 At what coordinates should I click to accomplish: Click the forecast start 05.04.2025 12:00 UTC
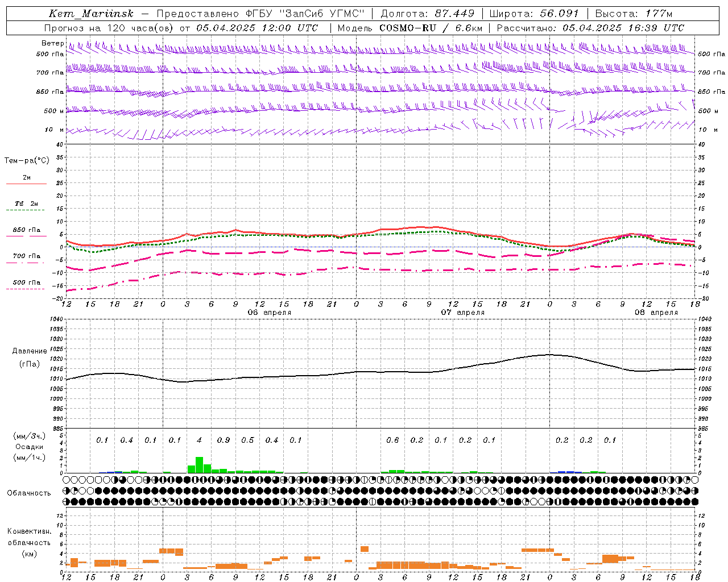(x=257, y=28)
